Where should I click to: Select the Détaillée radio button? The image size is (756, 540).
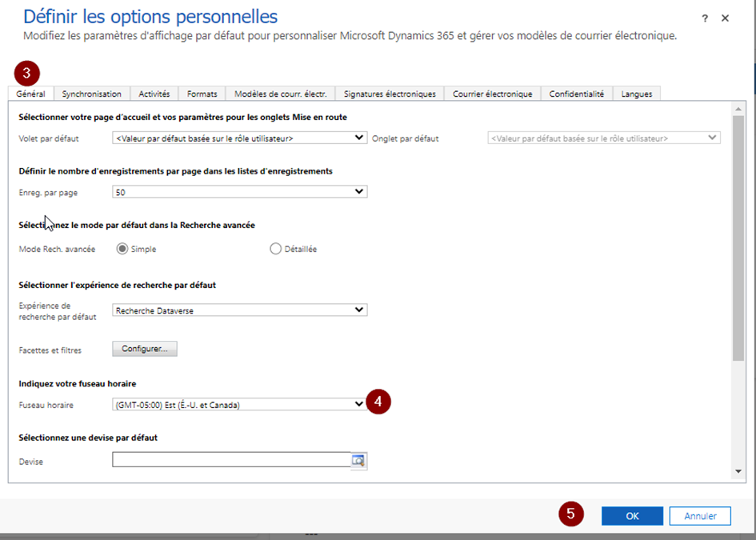pyautogui.click(x=276, y=249)
